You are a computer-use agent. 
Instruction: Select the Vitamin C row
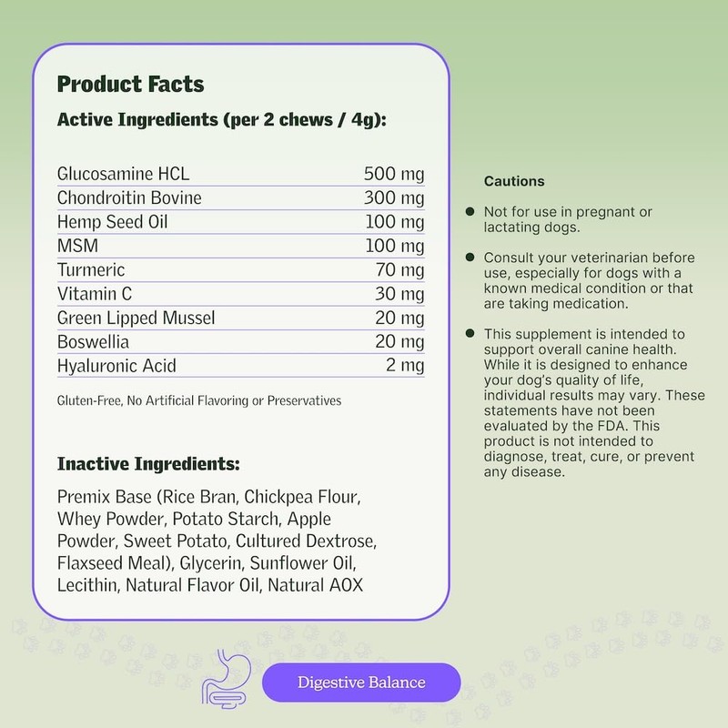tap(240, 294)
